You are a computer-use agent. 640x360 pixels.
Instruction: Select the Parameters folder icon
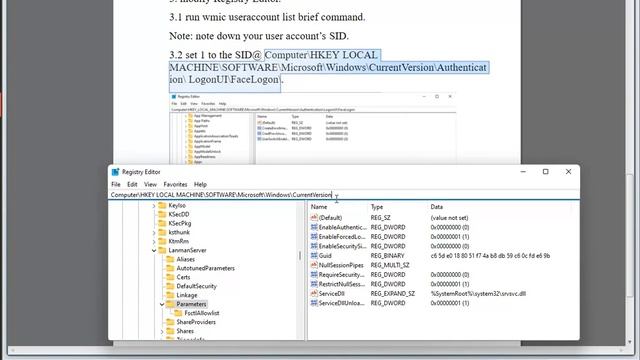point(170,304)
